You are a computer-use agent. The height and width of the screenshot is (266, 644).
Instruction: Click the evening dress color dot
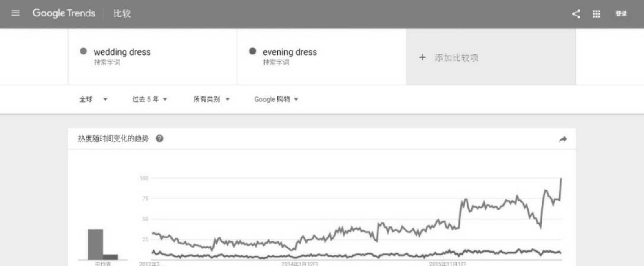(x=252, y=51)
